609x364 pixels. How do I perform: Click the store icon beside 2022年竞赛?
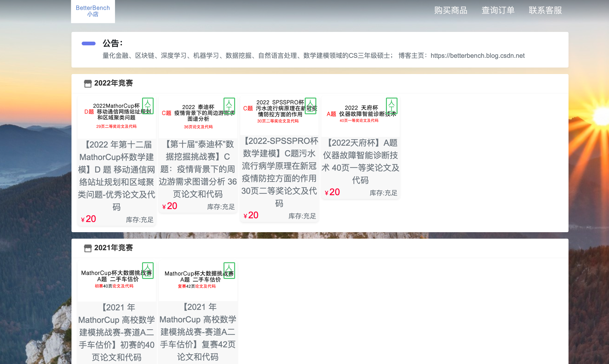tap(88, 83)
